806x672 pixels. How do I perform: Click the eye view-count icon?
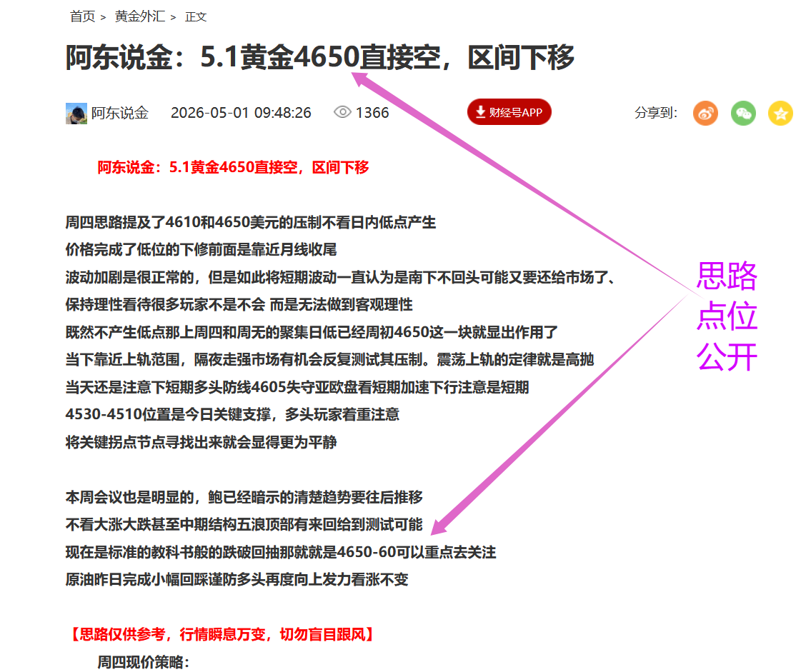coord(342,112)
